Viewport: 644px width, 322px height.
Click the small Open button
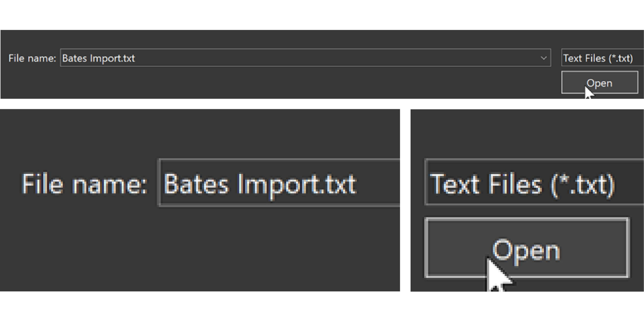[x=599, y=83]
